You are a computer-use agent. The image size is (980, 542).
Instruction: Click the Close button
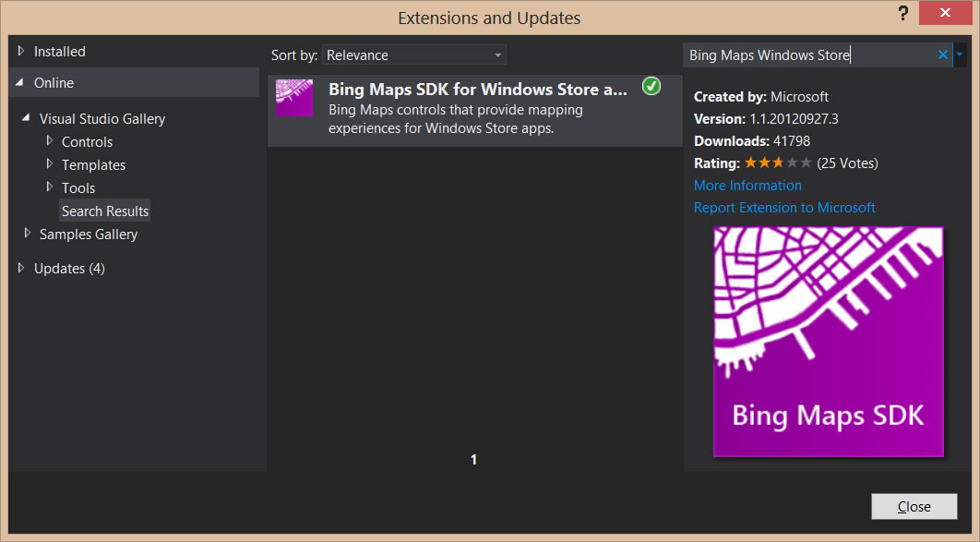click(x=914, y=506)
